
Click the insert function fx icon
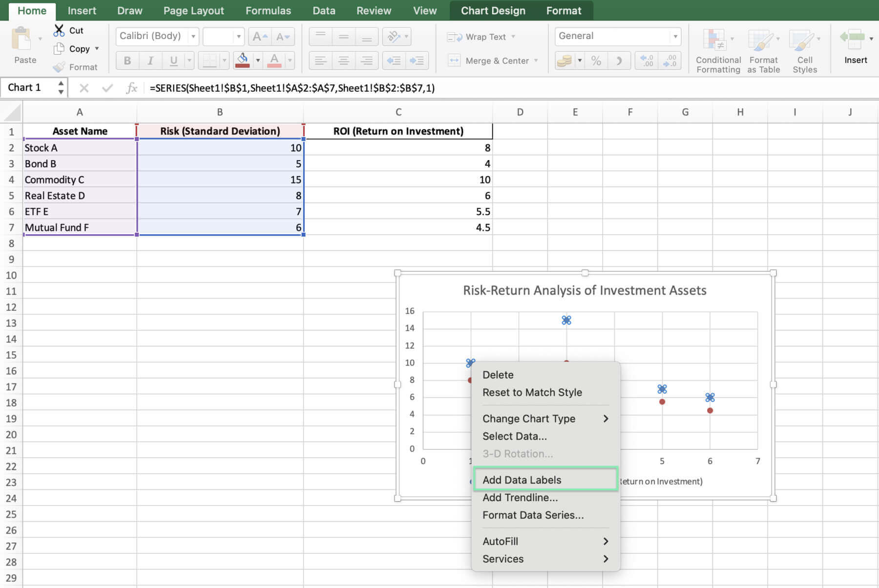point(131,88)
